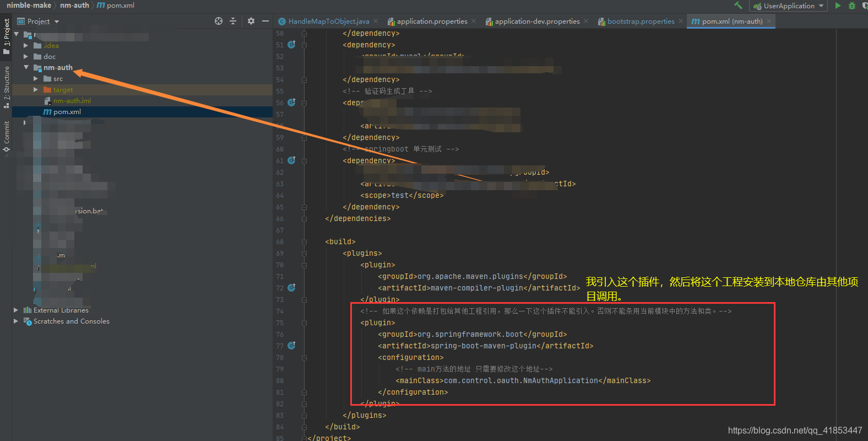This screenshot has height=441, width=868.
Task: Switch to application.properties tab
Action: pos(432,21)
